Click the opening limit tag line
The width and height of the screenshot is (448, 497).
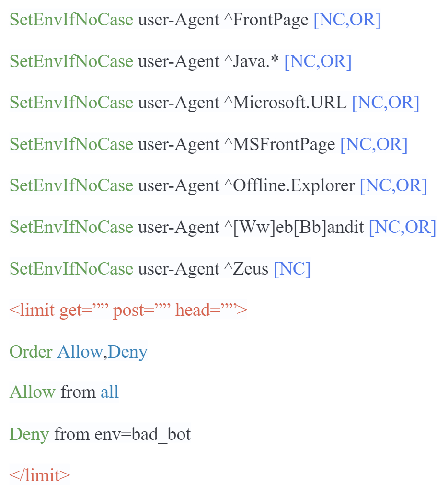128,310
